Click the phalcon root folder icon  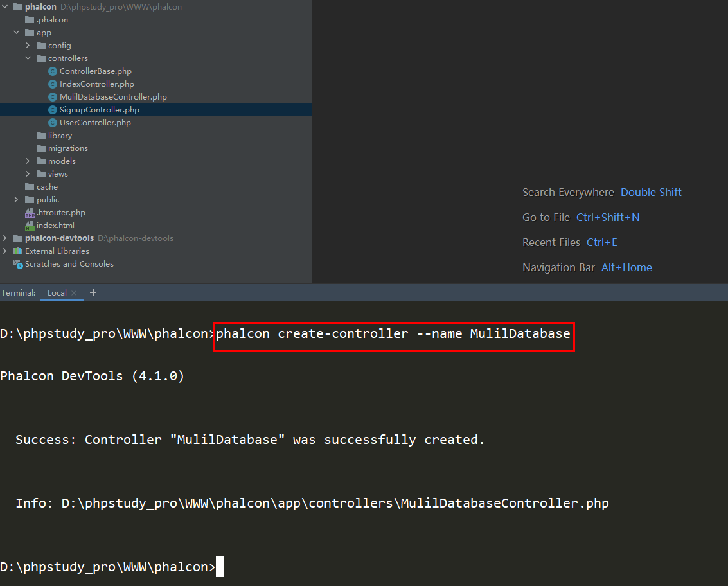18,7
